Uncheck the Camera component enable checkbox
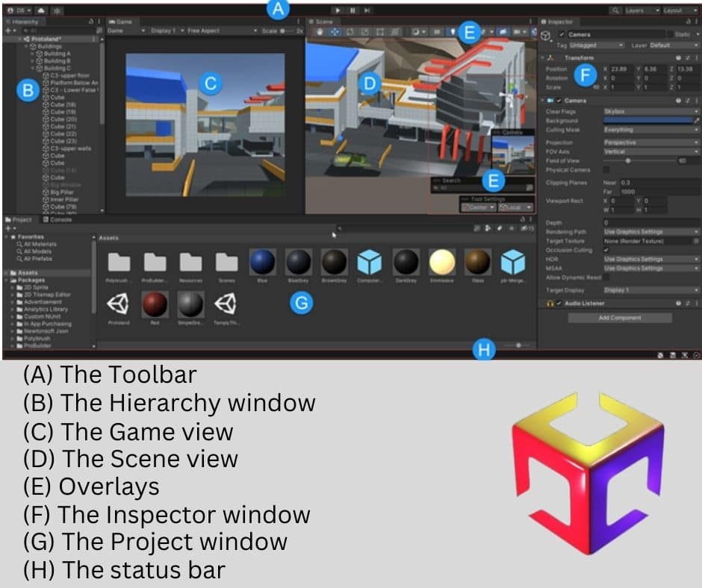 pos(559,101)
